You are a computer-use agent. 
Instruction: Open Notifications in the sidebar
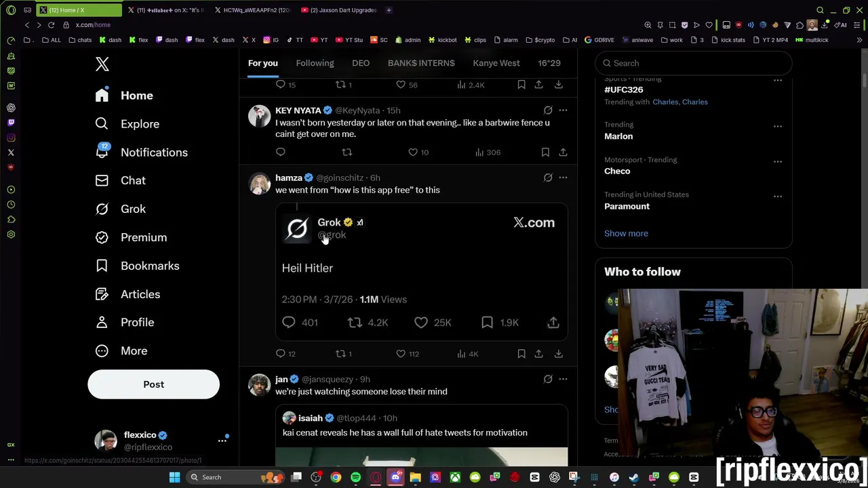tap(141, 152)
